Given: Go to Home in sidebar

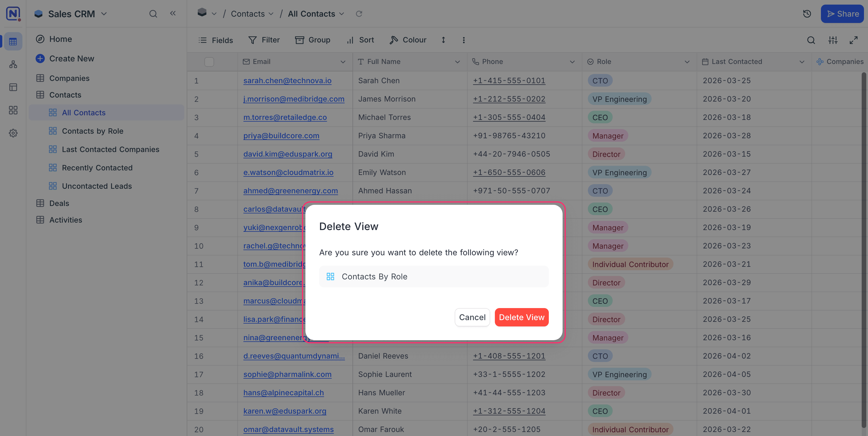Looking at the screenshot, I should click(106, 39).
